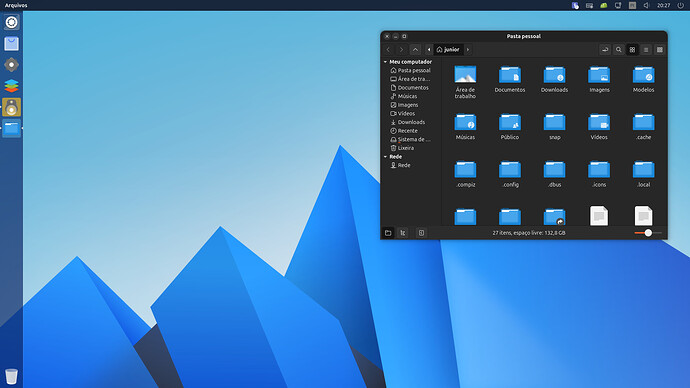Open the volume icon in system tray
The height and width of the screenshot is (388, 690).
coord(646,5)
